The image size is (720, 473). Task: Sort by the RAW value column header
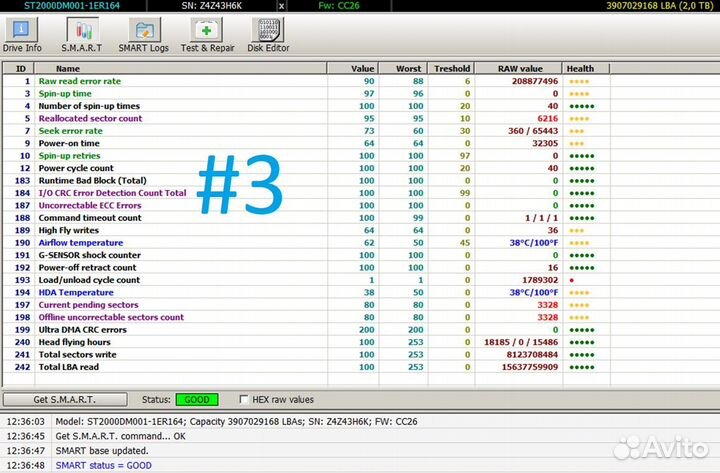pos(520,69)
